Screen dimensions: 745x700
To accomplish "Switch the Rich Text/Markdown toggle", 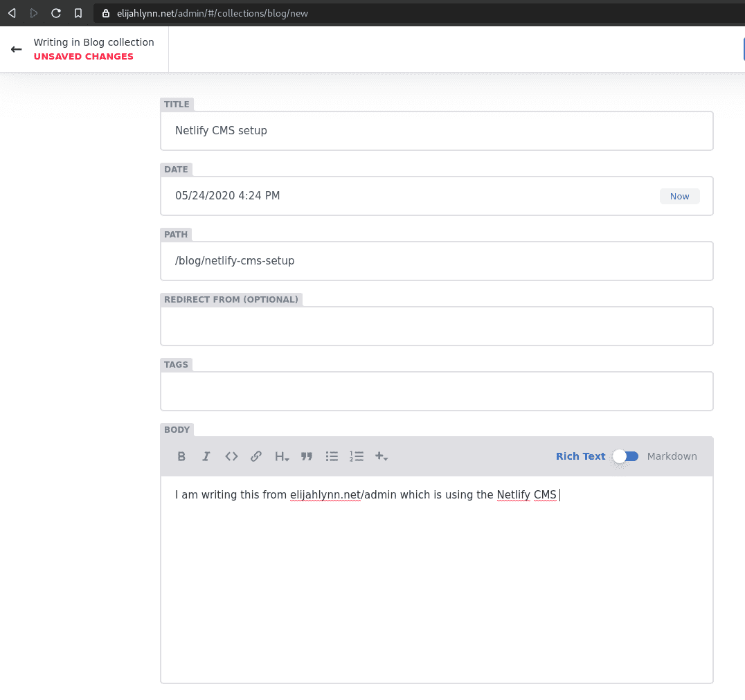I will [626, 456].
